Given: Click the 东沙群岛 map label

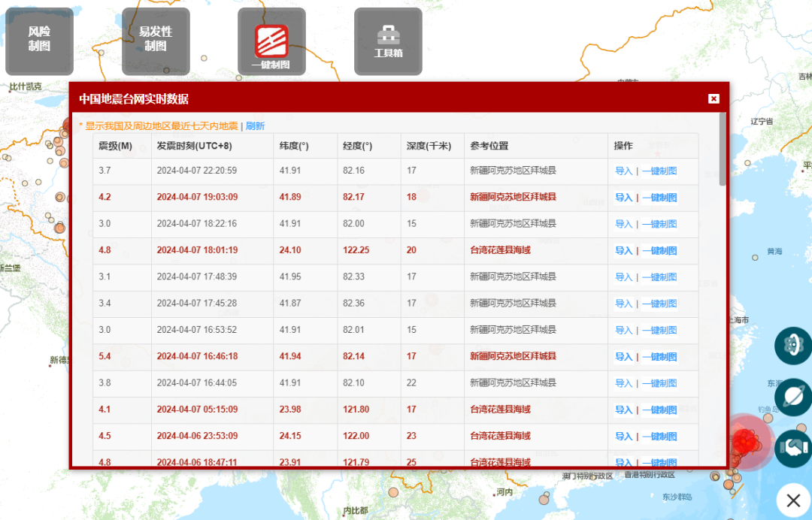Looking at the screenshot, I should point(677,497).
